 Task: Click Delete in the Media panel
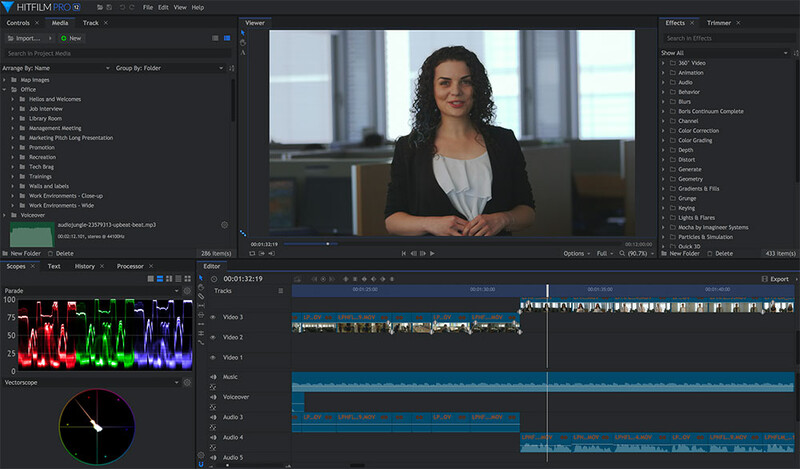(61, 254)
